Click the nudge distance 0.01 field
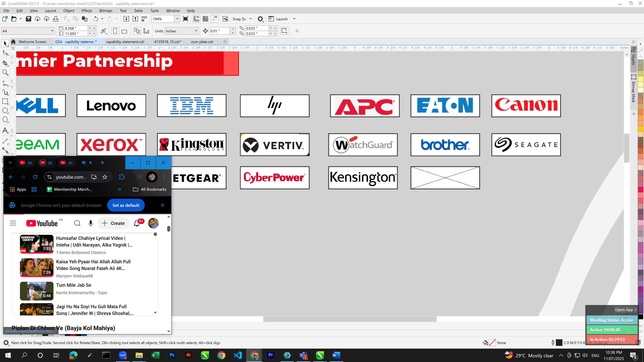The width and height of the screenshot is (644, 362). pos(219,31)
